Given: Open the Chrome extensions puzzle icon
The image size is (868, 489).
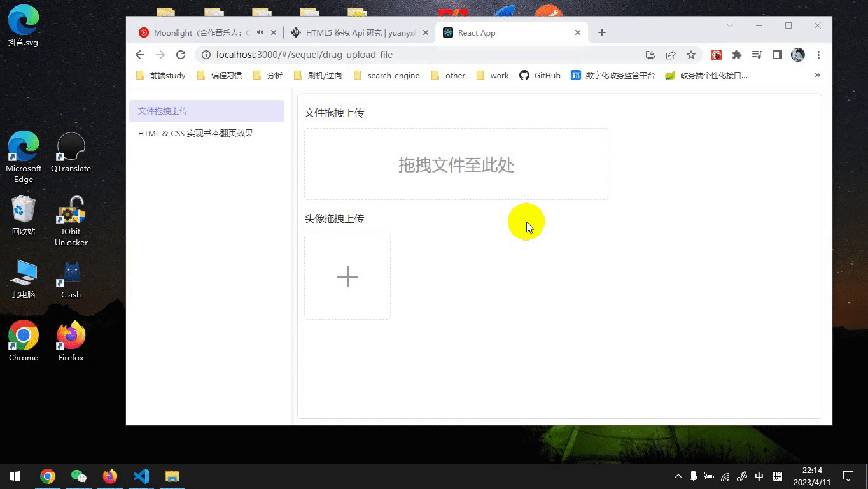Looking at the screenshot, I should pyautogui.click(x=736, y=55).
